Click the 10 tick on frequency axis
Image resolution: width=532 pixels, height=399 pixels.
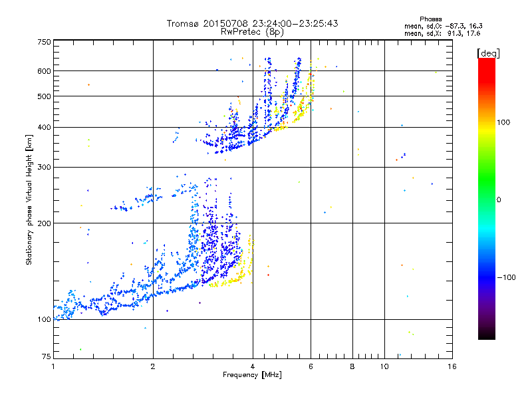point(384,366)
